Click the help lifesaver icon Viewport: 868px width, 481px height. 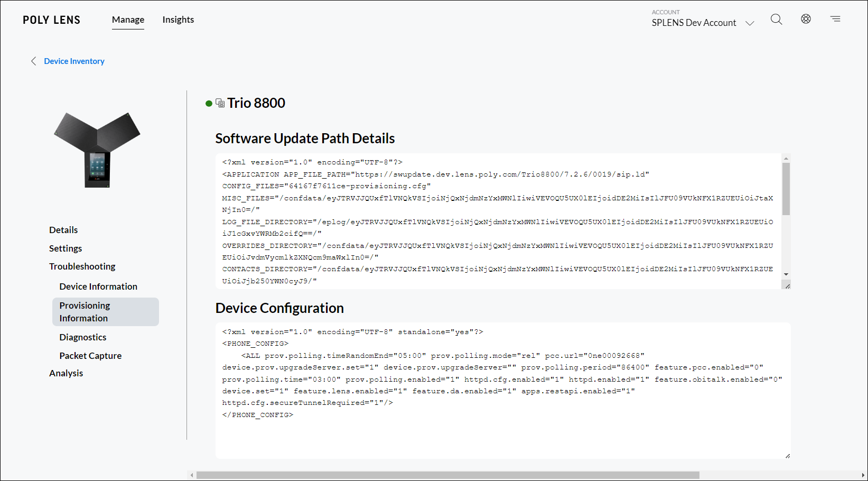(806, 19)
